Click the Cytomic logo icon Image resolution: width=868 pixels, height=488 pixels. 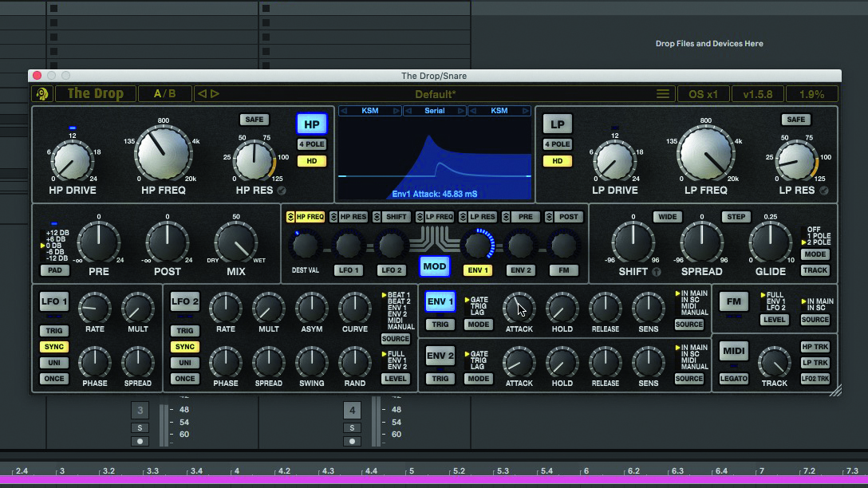coord(42,94)
